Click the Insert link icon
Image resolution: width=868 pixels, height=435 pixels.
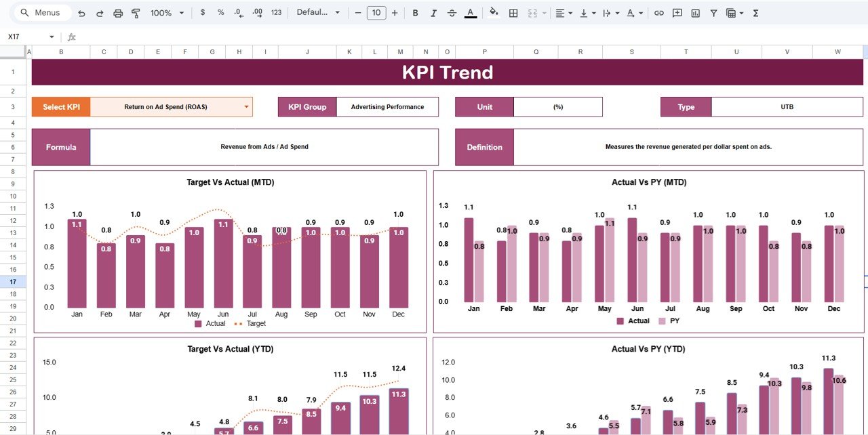click(658, 12)
